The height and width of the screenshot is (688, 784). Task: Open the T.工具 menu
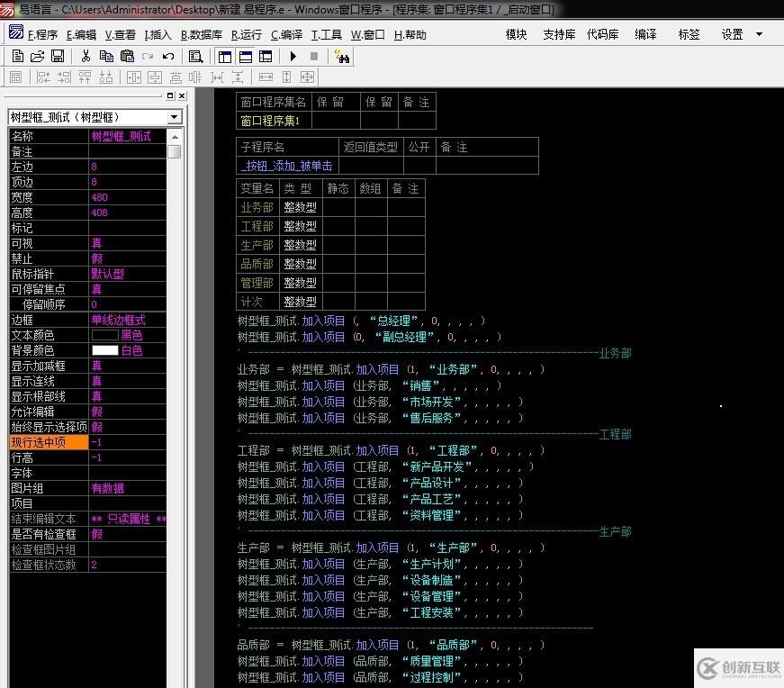[327, 34]
